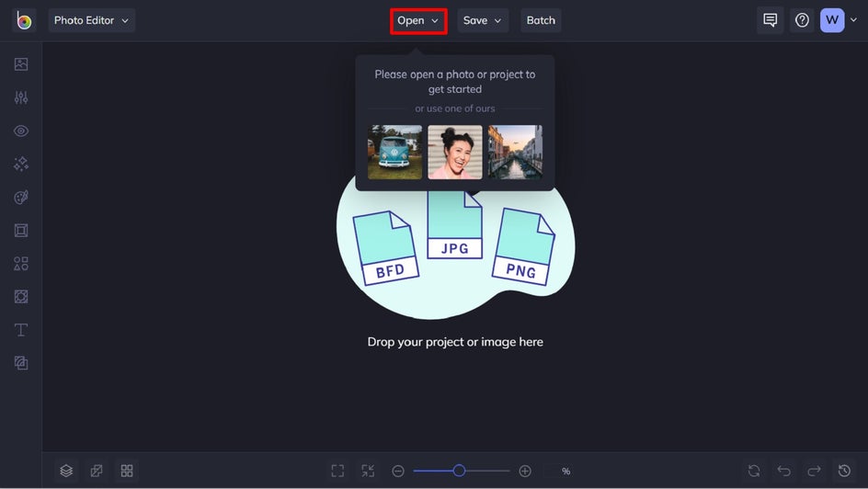Open the Graphics shapes icon

[x=21, y=263]
